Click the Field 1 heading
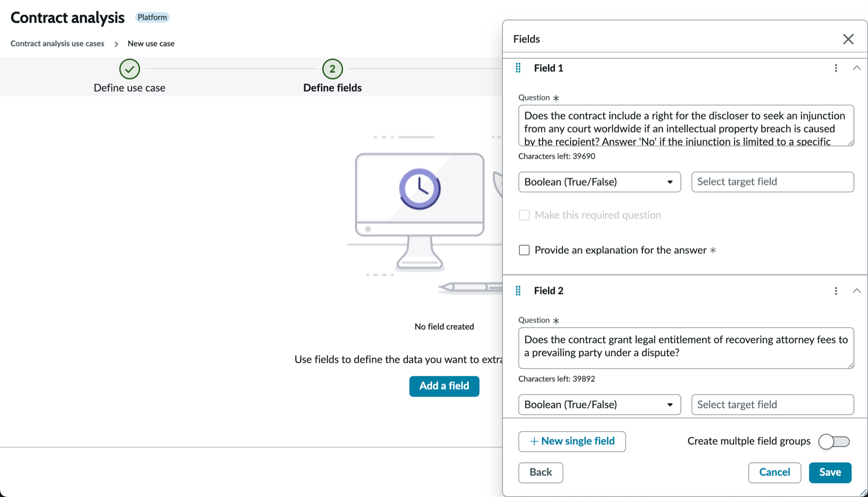 point(548,68)
